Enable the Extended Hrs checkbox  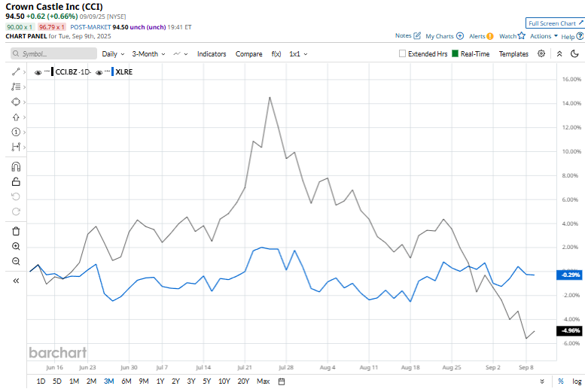[x=402, y=53]
